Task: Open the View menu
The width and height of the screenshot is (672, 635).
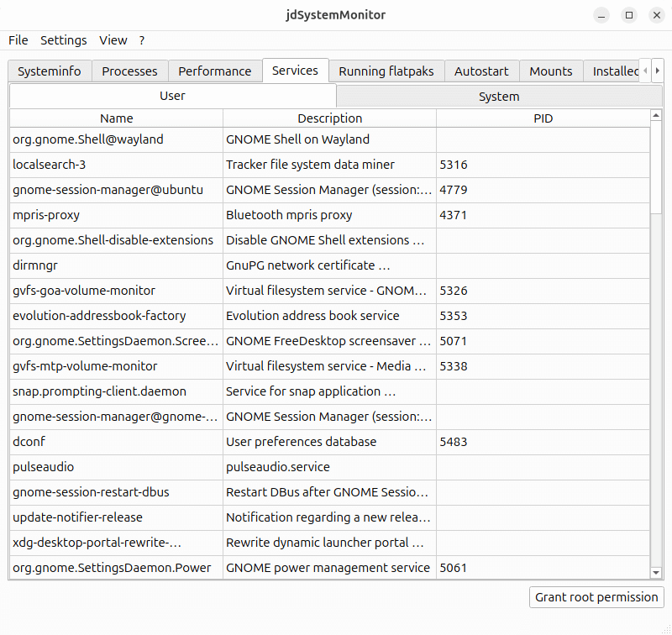Action: (113, 40)
